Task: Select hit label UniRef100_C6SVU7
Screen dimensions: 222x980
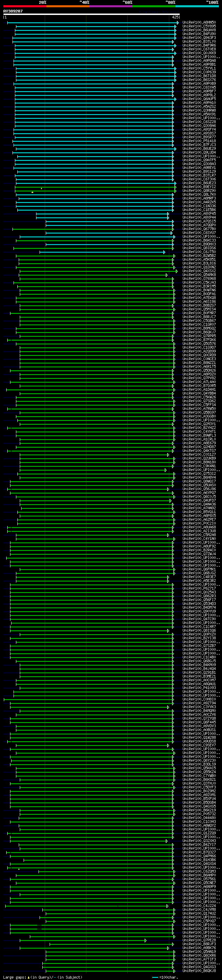Action: (199, 233)
